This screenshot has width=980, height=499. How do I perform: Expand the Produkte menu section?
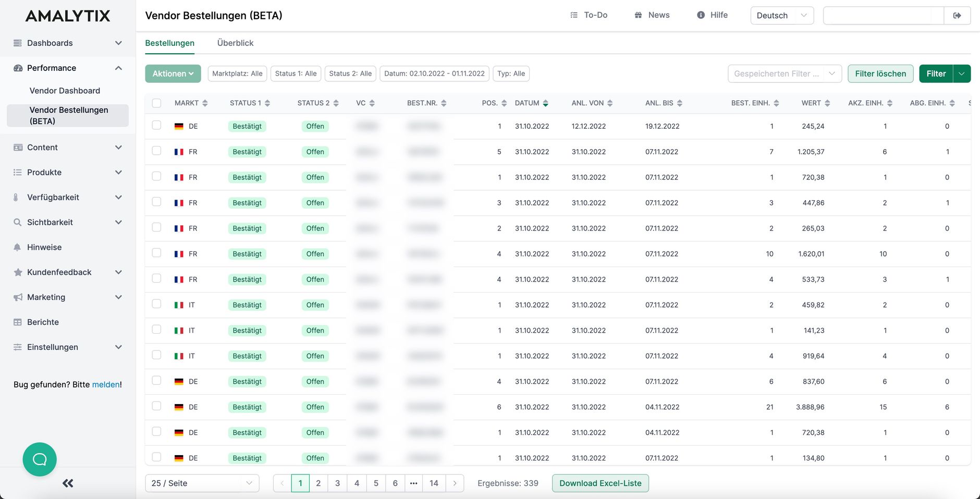tap(118, 173)
